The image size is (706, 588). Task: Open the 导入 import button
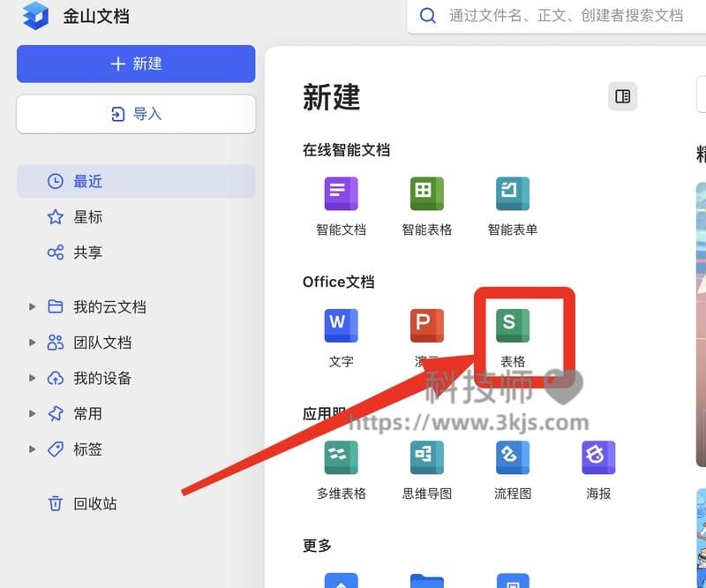point(136,114)
